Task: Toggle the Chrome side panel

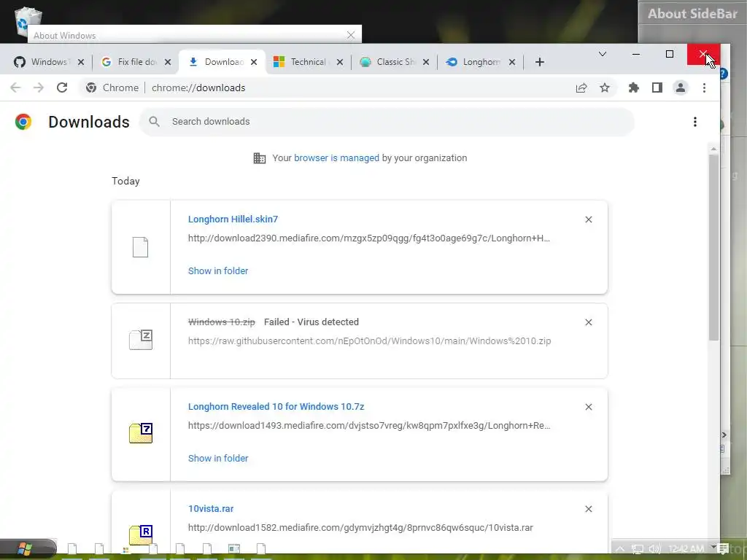Action: coord(657,87)
